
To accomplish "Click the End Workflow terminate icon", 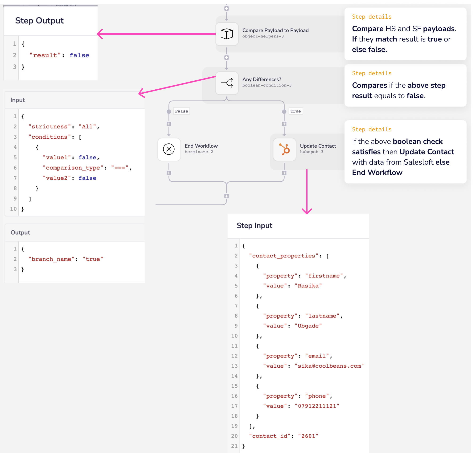I will tap(169, 149).
